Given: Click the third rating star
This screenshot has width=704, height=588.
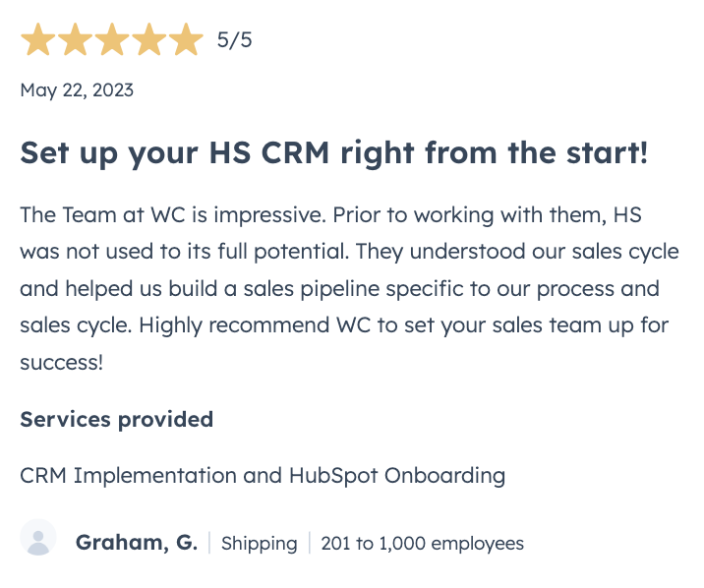Looking at the screenshot, I should click(112, 39).
